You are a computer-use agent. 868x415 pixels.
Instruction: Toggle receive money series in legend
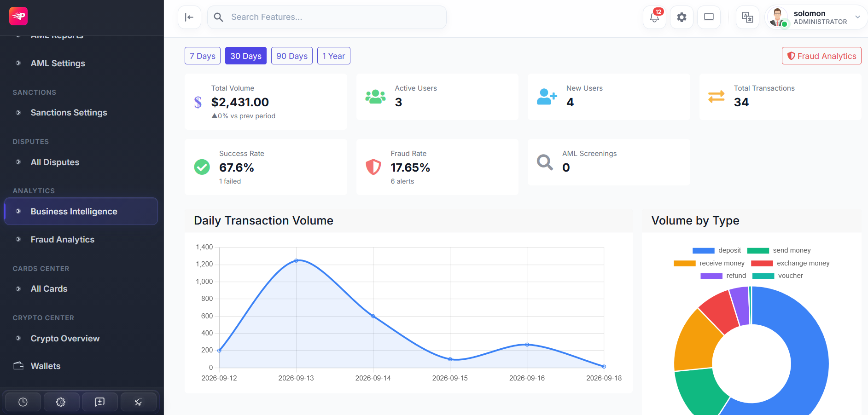coord(709,263)
